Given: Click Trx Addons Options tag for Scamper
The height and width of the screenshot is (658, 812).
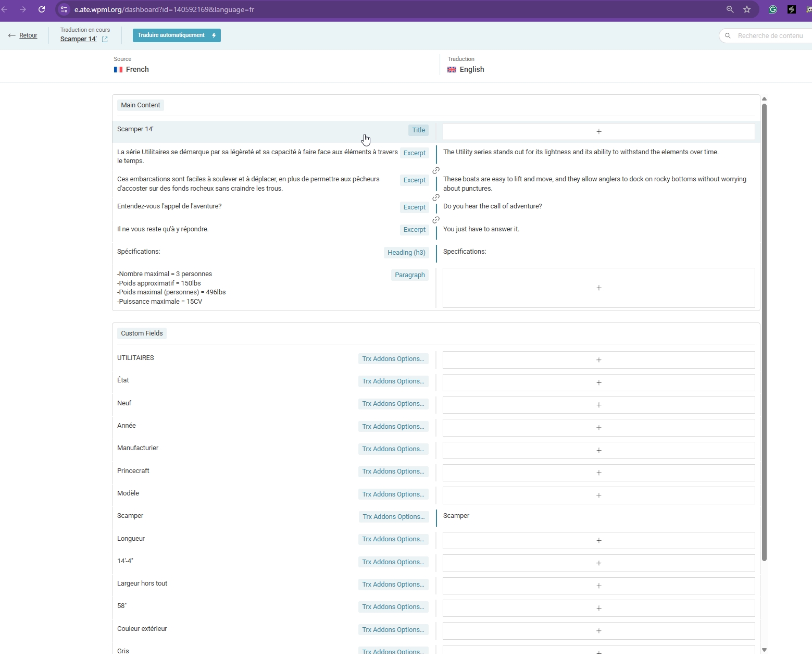Looking at the screenshot, I should click(393, 517).
